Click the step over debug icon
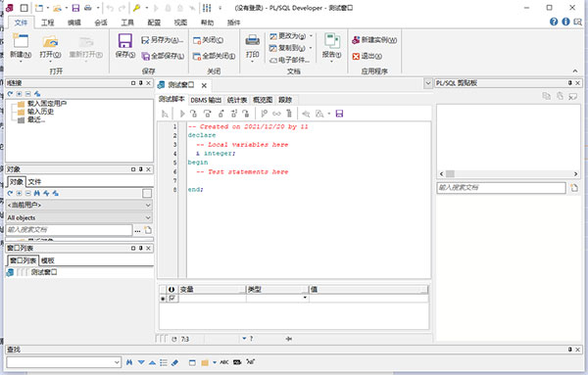The width and height of the screenshot is (588, 375). tap(207, 114)
